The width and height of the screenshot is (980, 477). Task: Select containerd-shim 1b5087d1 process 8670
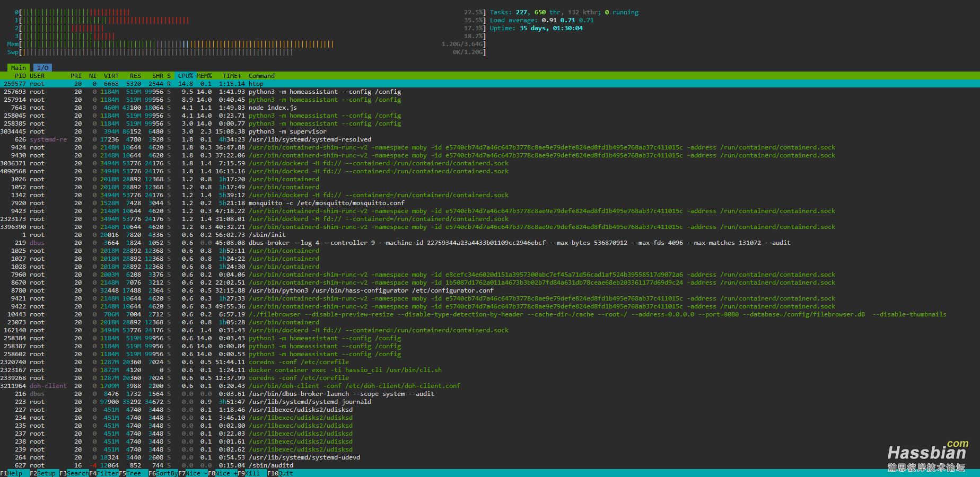(490, 282)
